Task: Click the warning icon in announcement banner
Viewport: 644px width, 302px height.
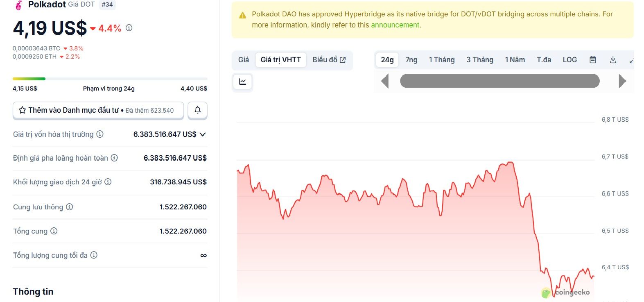Action: tap(243, 15)
